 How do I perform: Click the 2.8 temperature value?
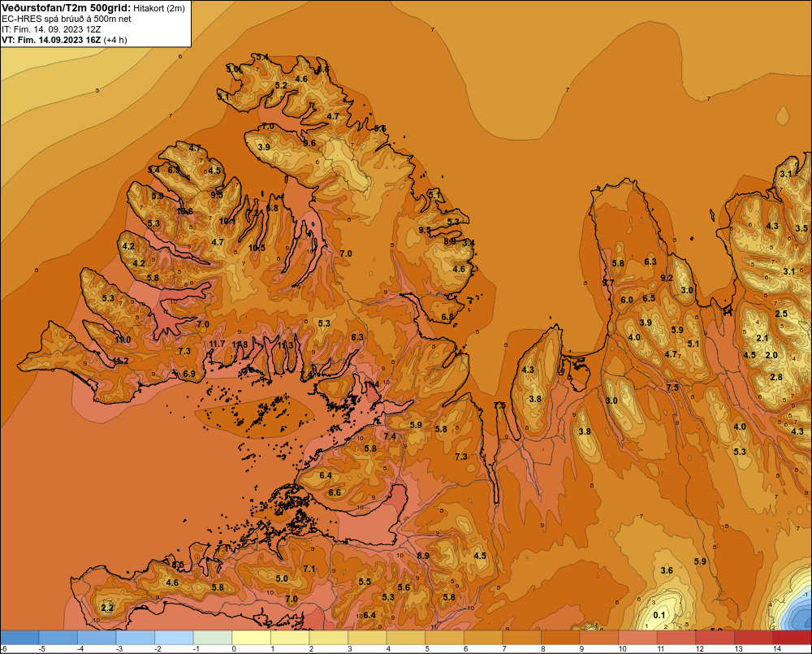776,377
